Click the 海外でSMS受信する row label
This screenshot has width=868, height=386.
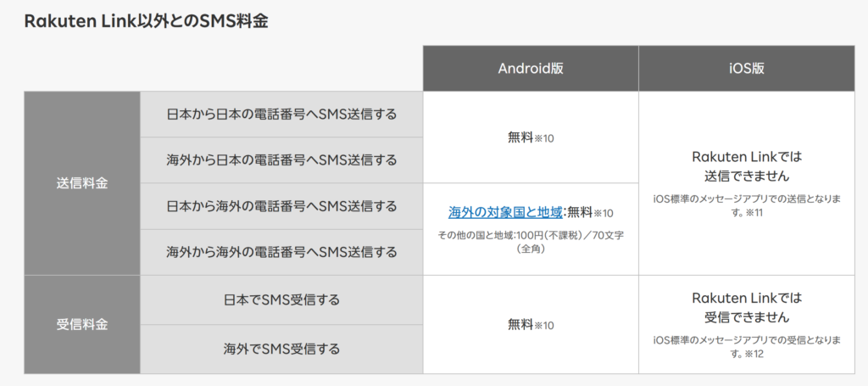click(x=281, y=349)
